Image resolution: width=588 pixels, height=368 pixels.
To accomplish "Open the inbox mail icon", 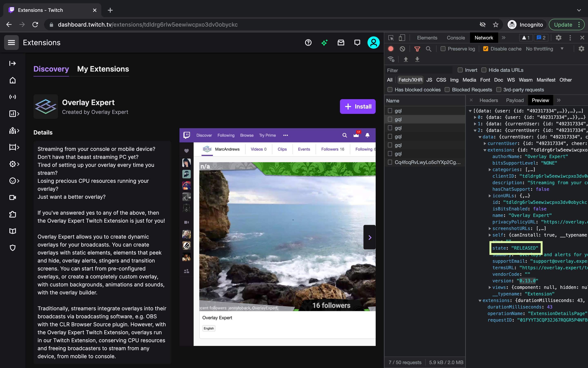I will pos(341,43).
